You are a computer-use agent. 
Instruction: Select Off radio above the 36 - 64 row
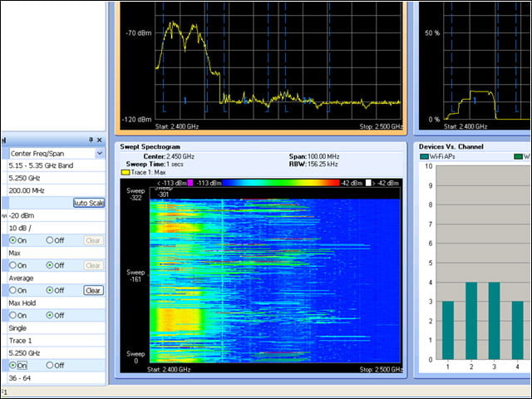50,366
